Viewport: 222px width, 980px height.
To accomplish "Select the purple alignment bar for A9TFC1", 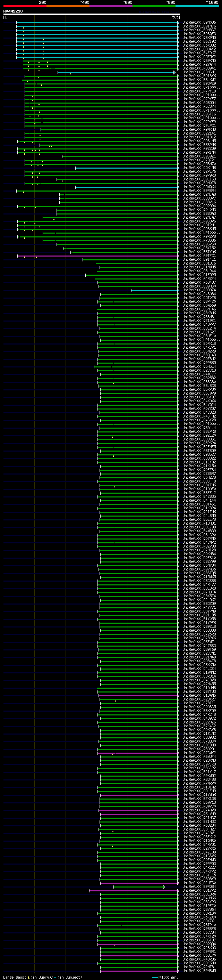I will (x=98, y=256).
